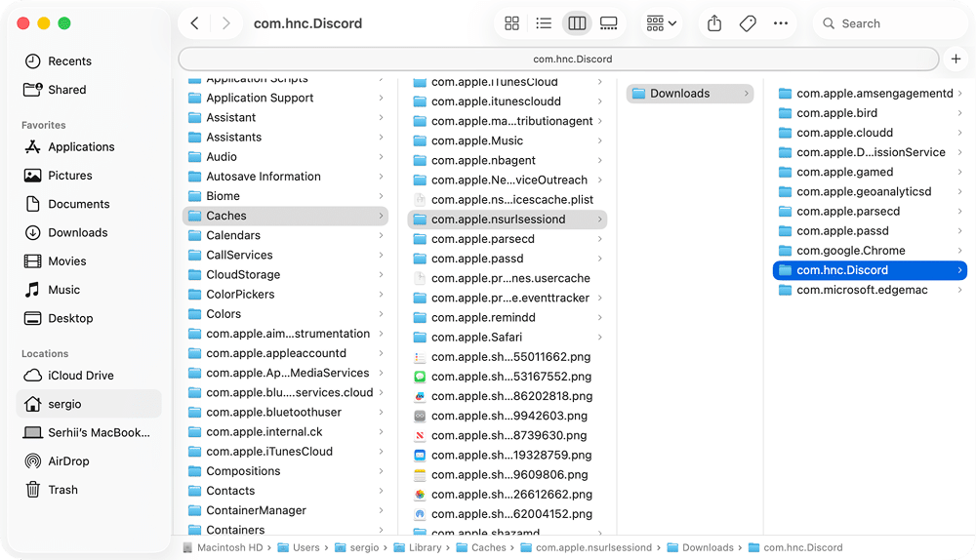The image size is (976, 560).
Task: Open Serhii's MacBook in the sidebar
Action: pyautogui.click(x=87, y=432)
